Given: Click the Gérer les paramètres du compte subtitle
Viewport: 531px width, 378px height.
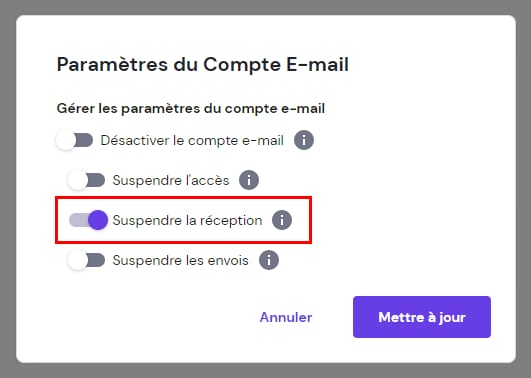Looking at the screenshot, I should [191, 109].
